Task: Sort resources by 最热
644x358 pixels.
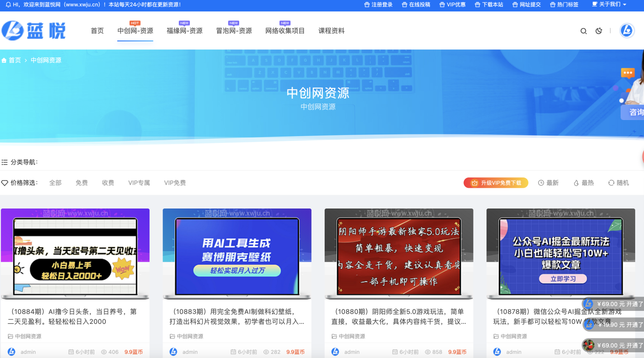Action: click(x=583, y=183)
